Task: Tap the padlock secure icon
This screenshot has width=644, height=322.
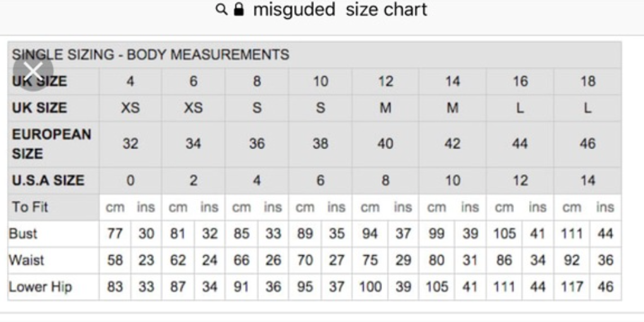Action: (x=239, y=9)
